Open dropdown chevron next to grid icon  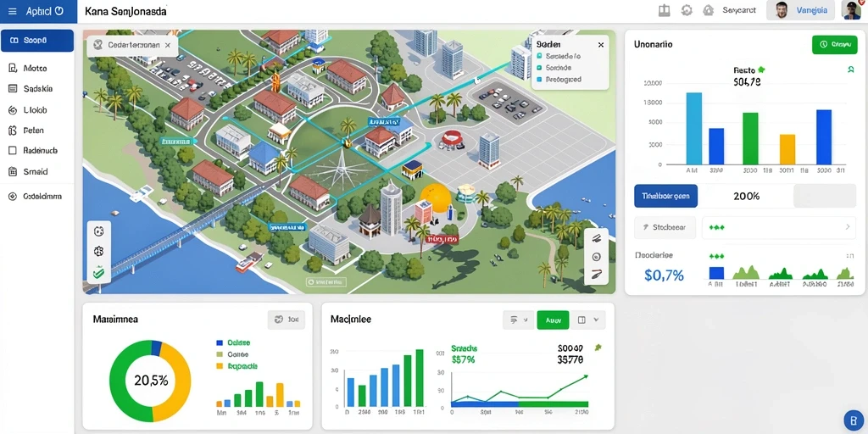[596, 320]
